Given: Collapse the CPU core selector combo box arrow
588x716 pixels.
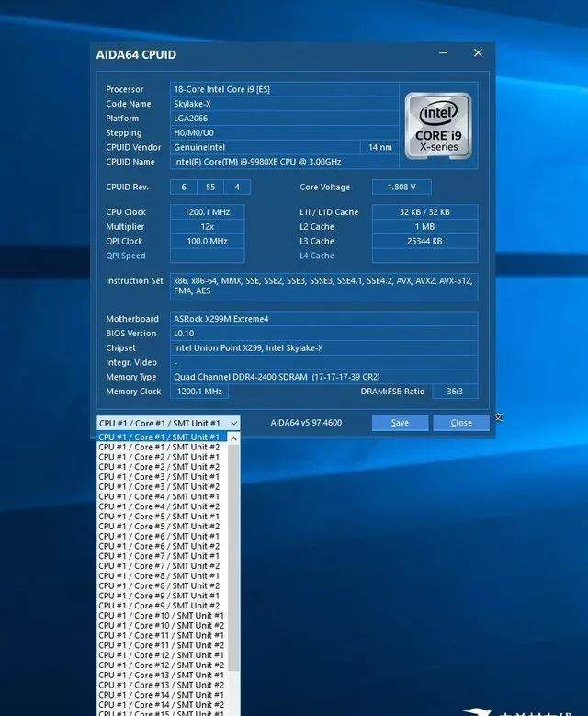Looking at the screenshot, I should tap(233, 423).
